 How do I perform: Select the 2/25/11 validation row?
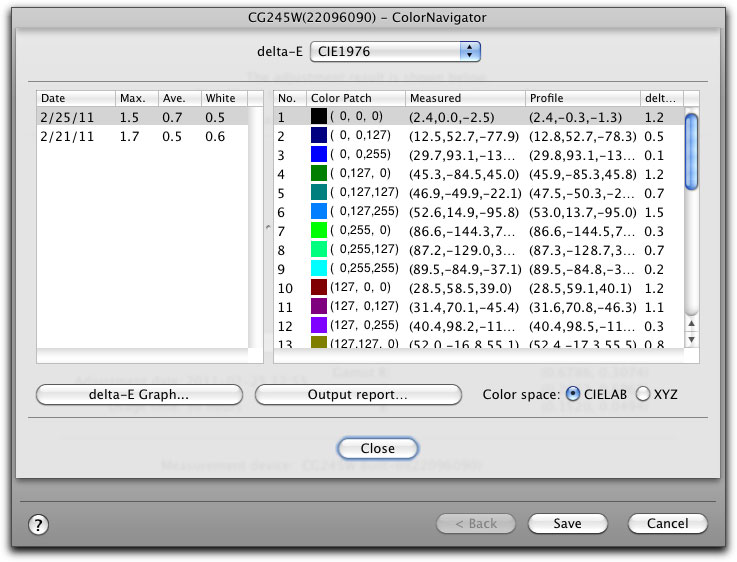pyautogui.click(x=142, y=117)
